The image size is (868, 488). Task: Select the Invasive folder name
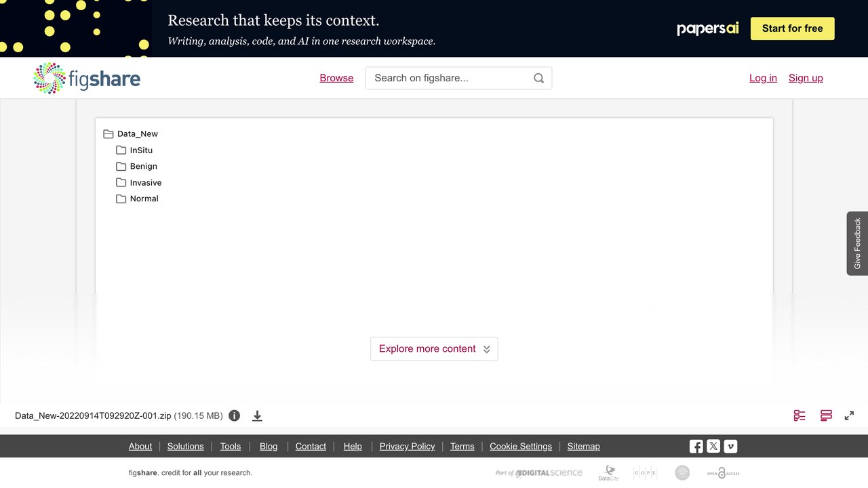146,182
